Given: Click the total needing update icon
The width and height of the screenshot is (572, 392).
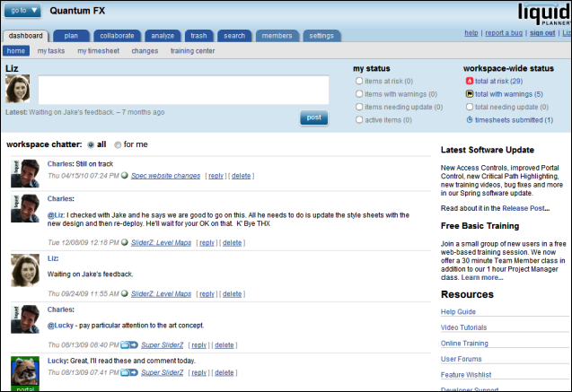Looking at the screenshot, I should point(470,107).
